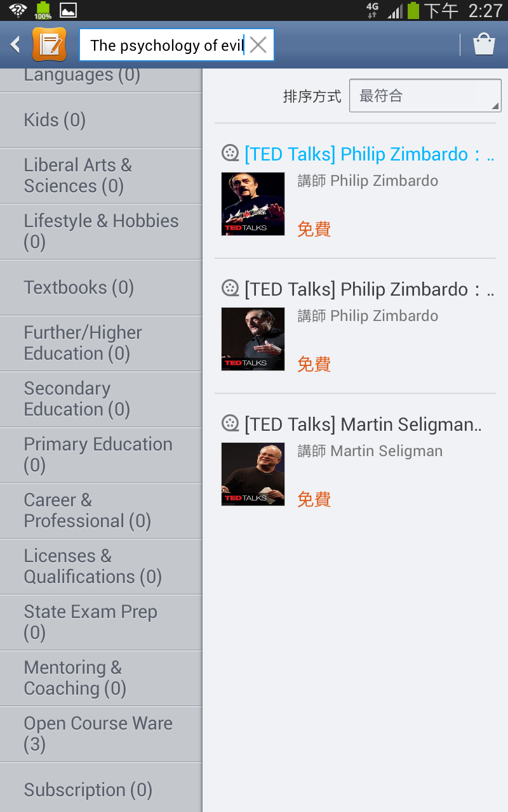Open first Philip Zimbardo TED Talks title
The width and height of the screenshot is (508, 812).
pyautogui.click(x=368, y=154)
